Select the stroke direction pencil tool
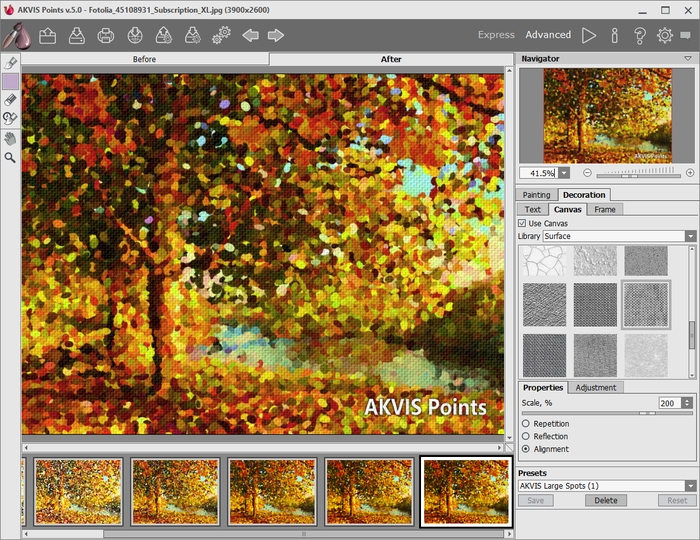700x540 pixels. click(x=10, y=63)
